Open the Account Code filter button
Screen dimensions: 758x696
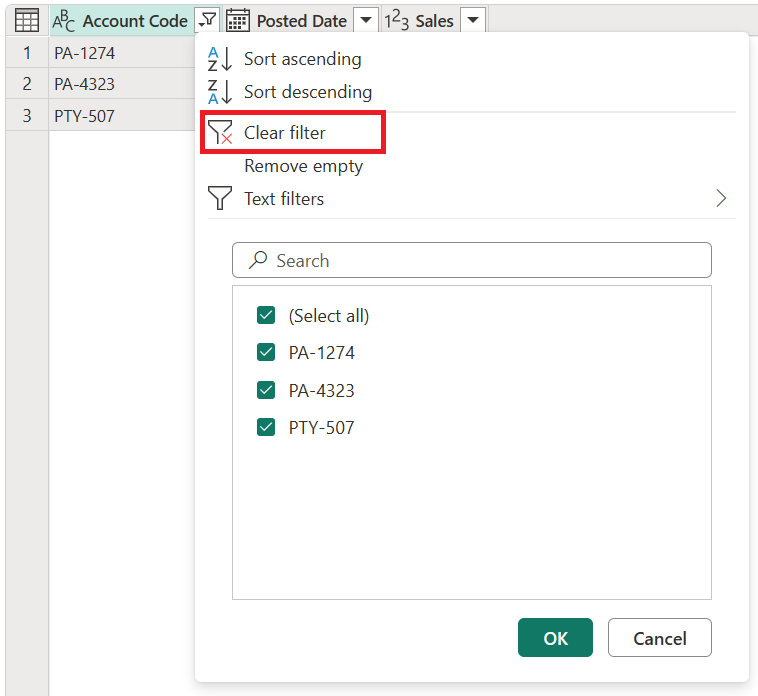[x=207, y=20]
